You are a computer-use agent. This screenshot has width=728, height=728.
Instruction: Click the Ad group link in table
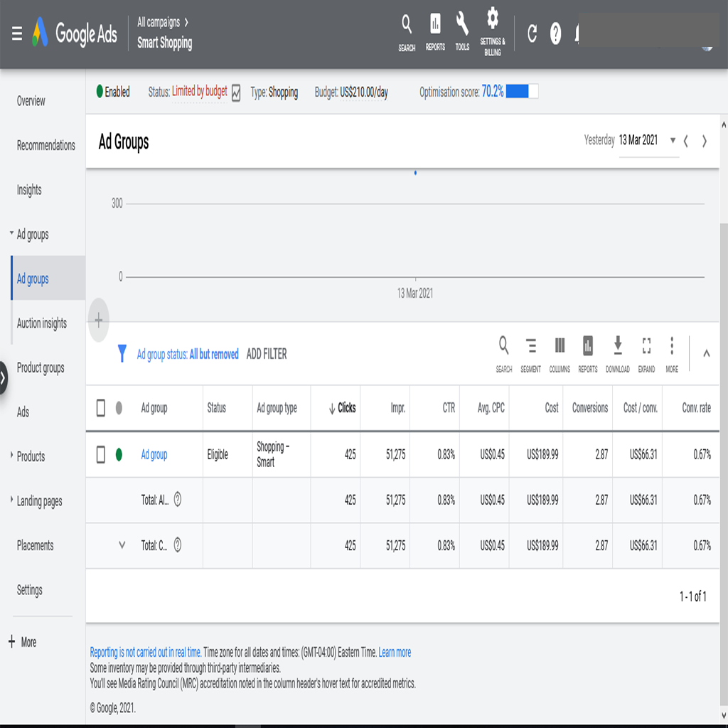click(x=154, y=454)
